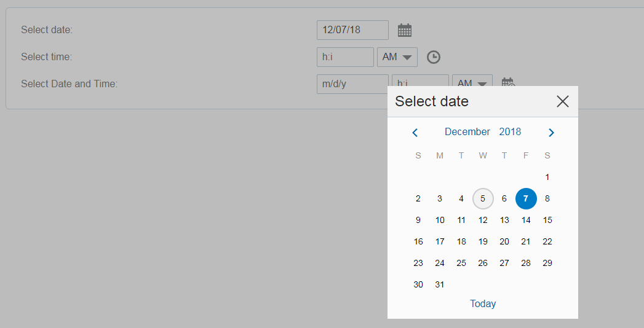Jump to Today in calendar
This screenshot has width=644, height=328.
(483, 303)
